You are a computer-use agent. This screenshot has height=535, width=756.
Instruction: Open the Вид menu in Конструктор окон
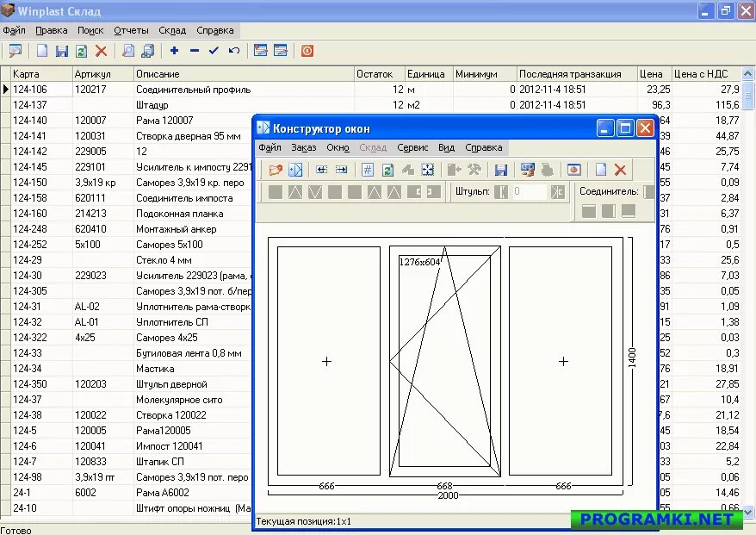point(447,147)
